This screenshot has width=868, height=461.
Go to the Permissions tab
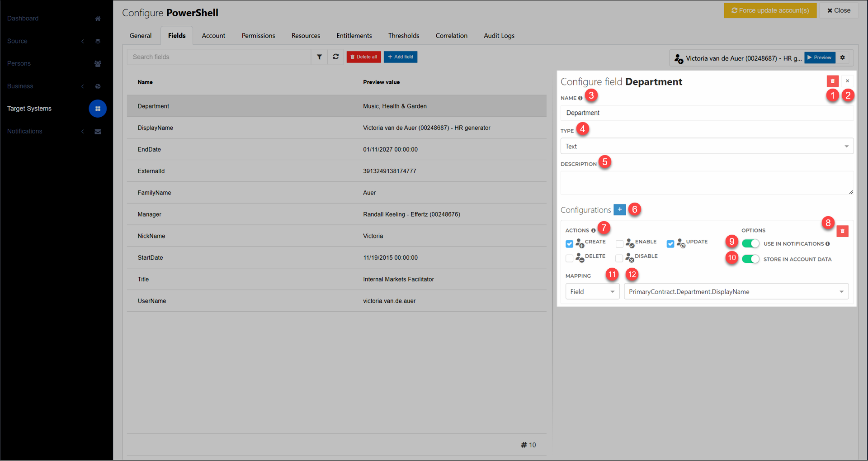tap(258, 36)
